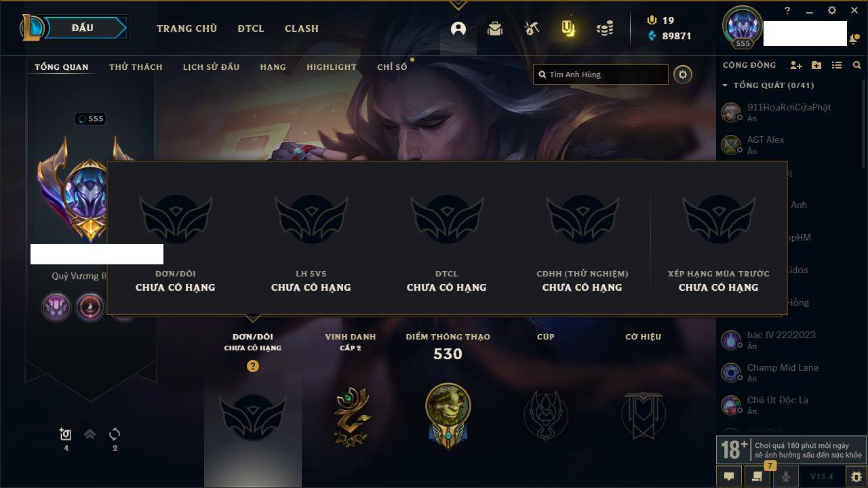Open the glowing yellow Loot icon
This screenshot has width=868, height=488.
point(568,28)
